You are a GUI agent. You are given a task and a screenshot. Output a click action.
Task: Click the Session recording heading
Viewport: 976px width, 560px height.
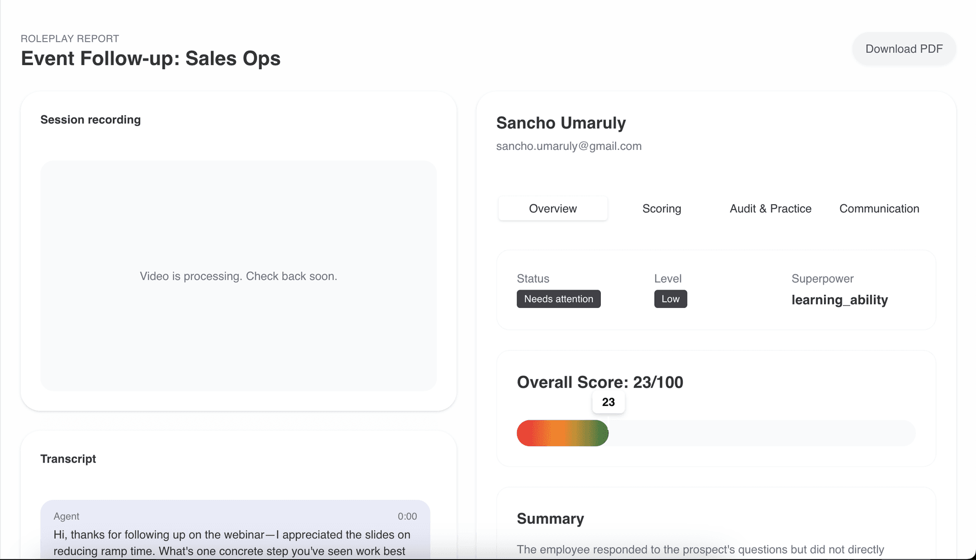click(x=90, y=120)
